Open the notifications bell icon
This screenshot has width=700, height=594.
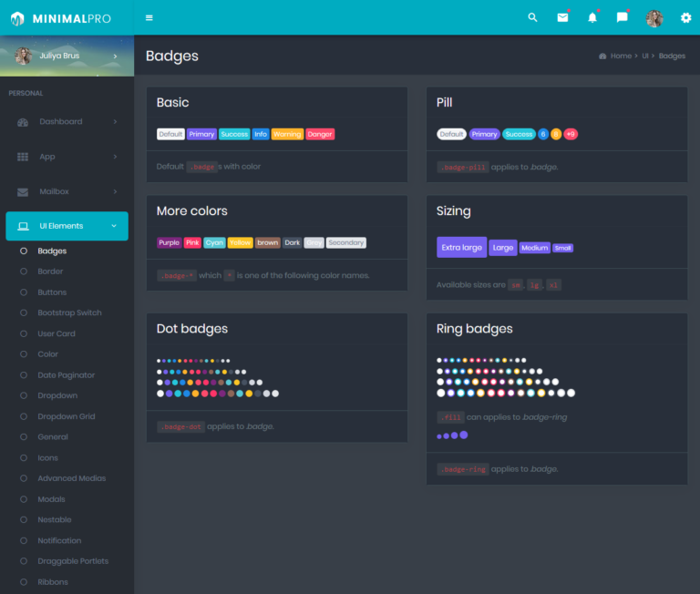pyautogui.click(x=592, y=17)
